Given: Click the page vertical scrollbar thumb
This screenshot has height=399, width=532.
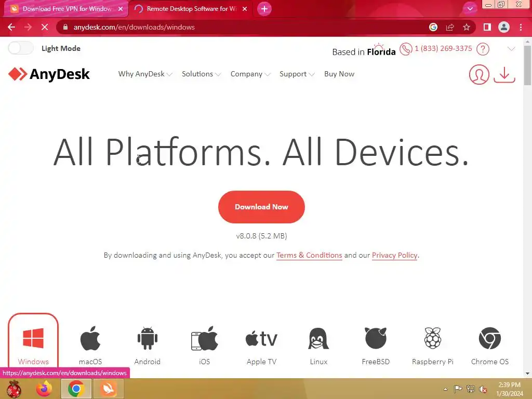Looking at the screenshot, I should [x=527, y=65].
